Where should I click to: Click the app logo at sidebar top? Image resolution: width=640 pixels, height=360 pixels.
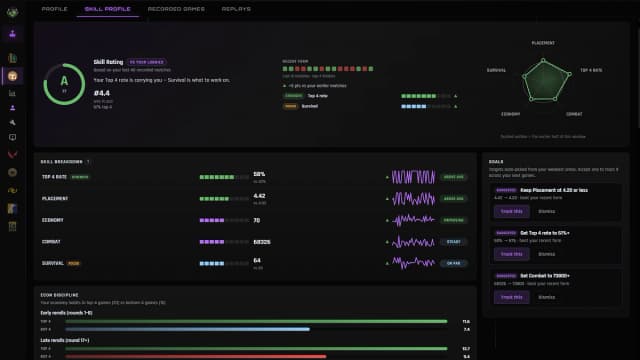click(x=13, y=13)
